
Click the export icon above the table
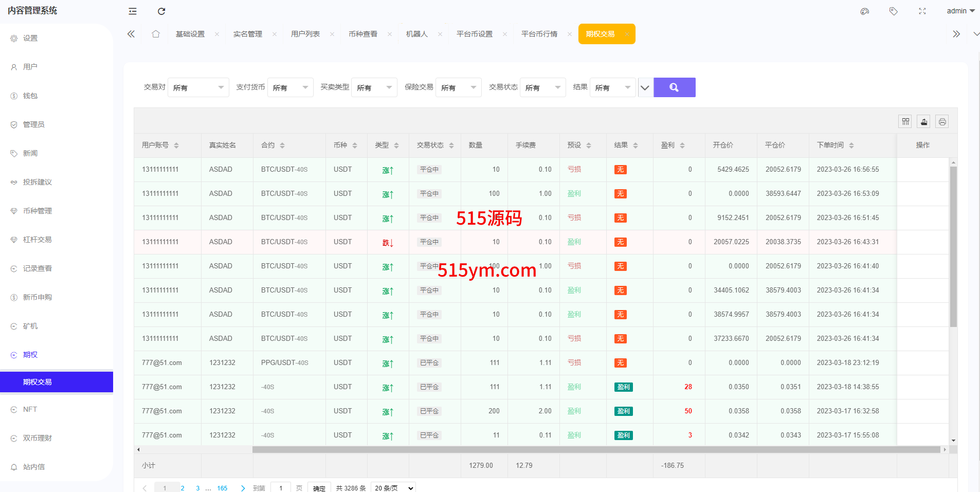coord(924,122)
